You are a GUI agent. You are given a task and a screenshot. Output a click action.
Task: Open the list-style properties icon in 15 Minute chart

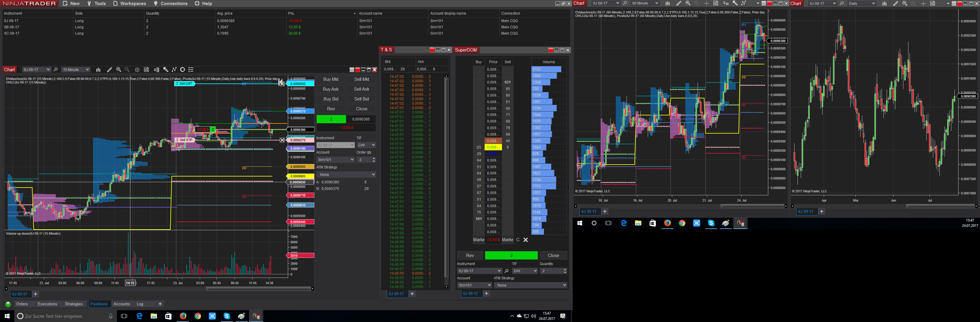point(191,69)
